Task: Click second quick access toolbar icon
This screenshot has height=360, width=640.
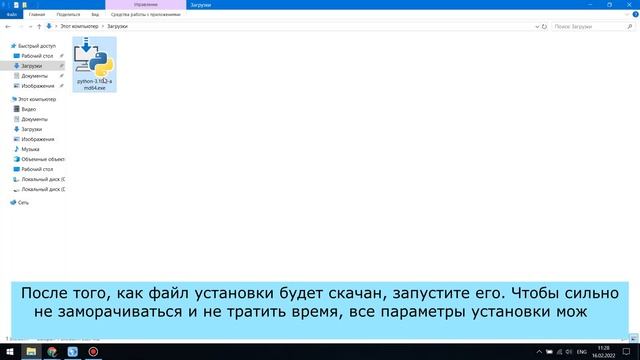Action: (x=24, y=5)
